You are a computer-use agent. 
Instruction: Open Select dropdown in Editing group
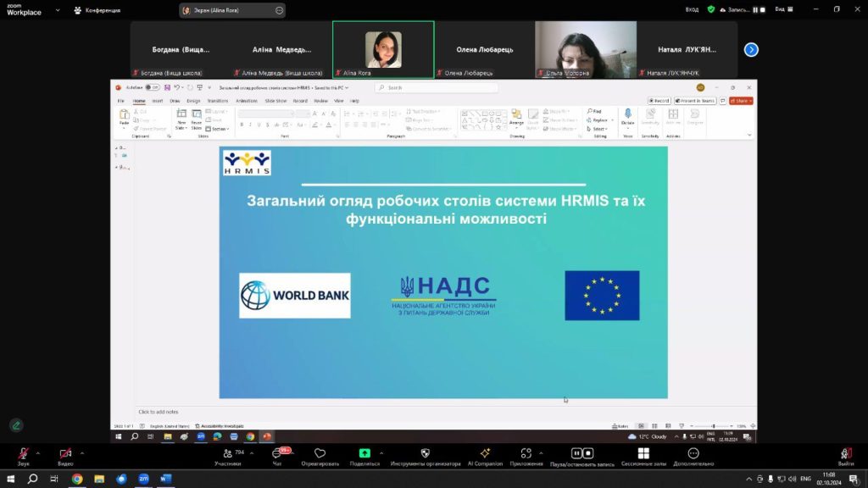tap(598, 129)
